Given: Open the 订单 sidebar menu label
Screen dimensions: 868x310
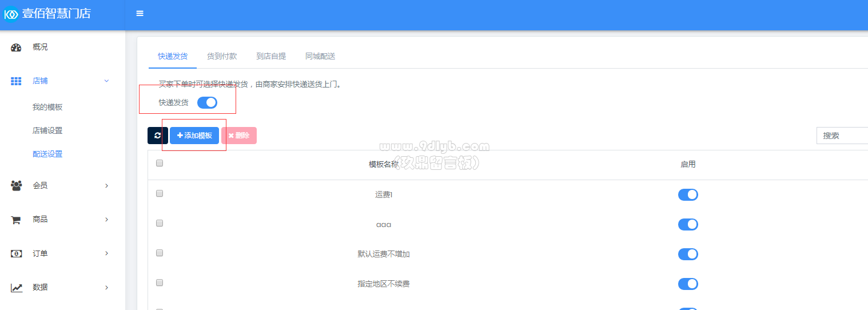Looking at the screenshot, I should (40, 253).
